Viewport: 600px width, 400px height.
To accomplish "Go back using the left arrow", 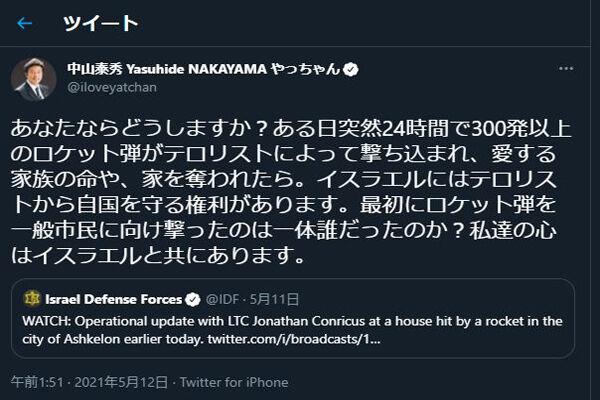I will click(x=25, y=23).
